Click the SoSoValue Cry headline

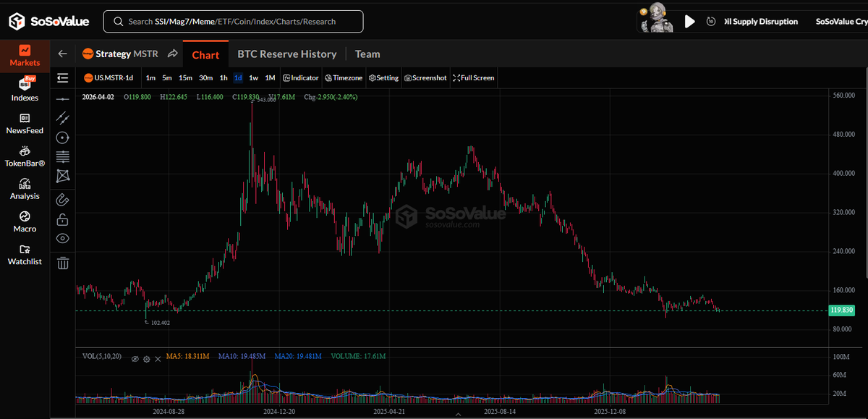841,22
